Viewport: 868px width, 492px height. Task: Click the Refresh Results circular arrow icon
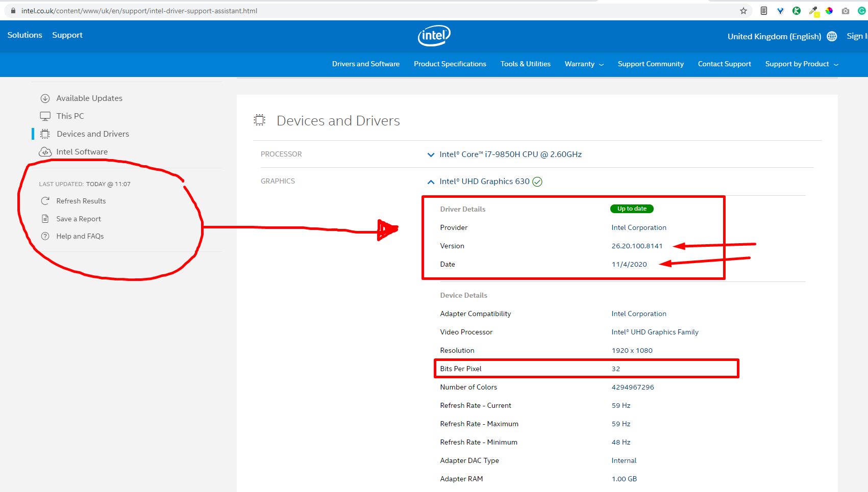[x=45, y=201]
